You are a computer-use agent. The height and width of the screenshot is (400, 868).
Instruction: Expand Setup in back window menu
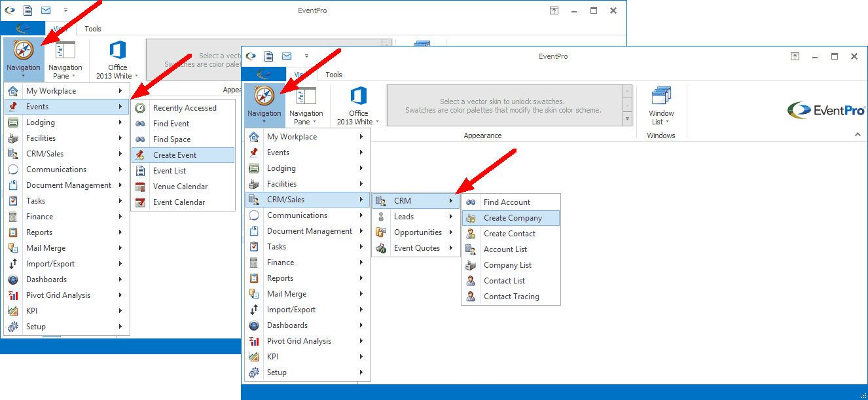(x=66, y=327)
